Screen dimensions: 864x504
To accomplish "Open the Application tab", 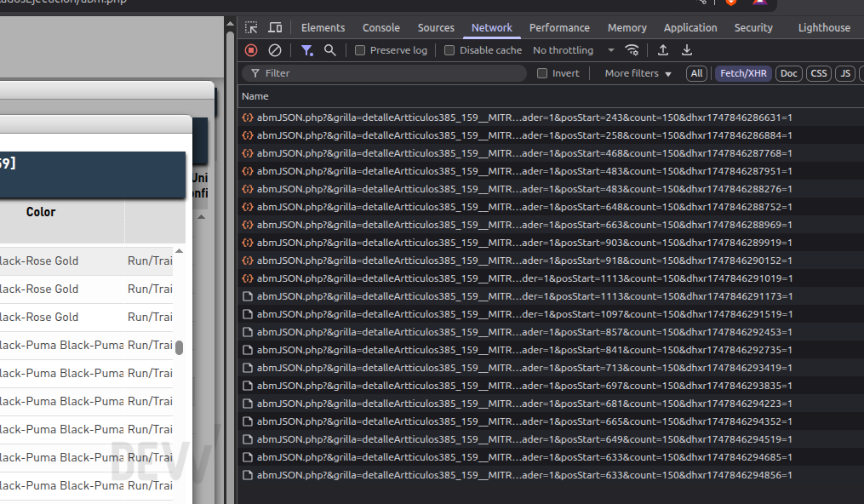I will click(689, 27).
